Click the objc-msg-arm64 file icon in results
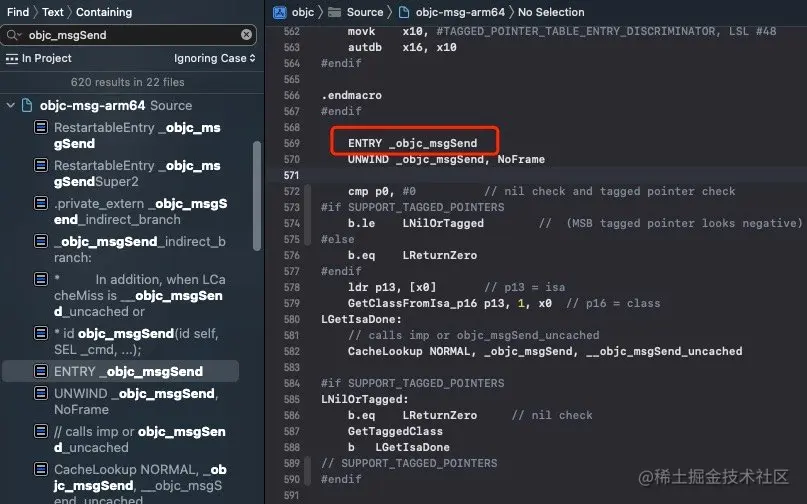This screenshot has height=504, width=807. click(27, 106)
